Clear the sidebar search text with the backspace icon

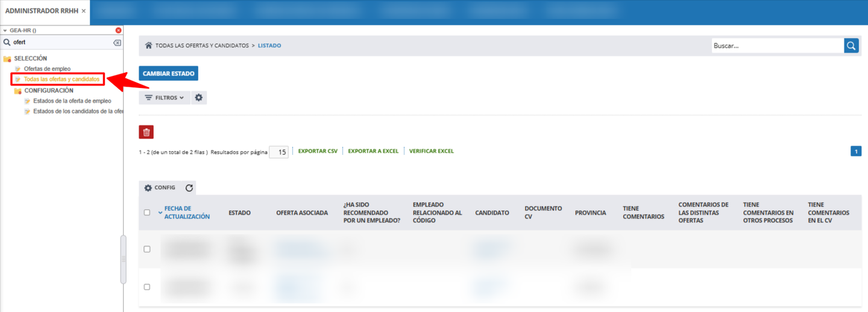pos(117,43)
